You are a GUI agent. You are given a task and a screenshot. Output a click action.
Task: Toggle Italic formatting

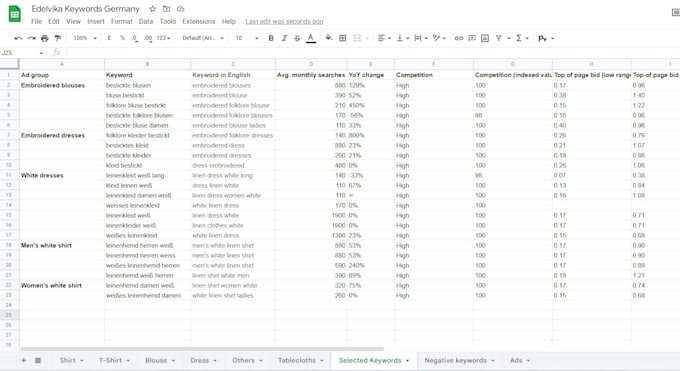click(x=284, y=38)
